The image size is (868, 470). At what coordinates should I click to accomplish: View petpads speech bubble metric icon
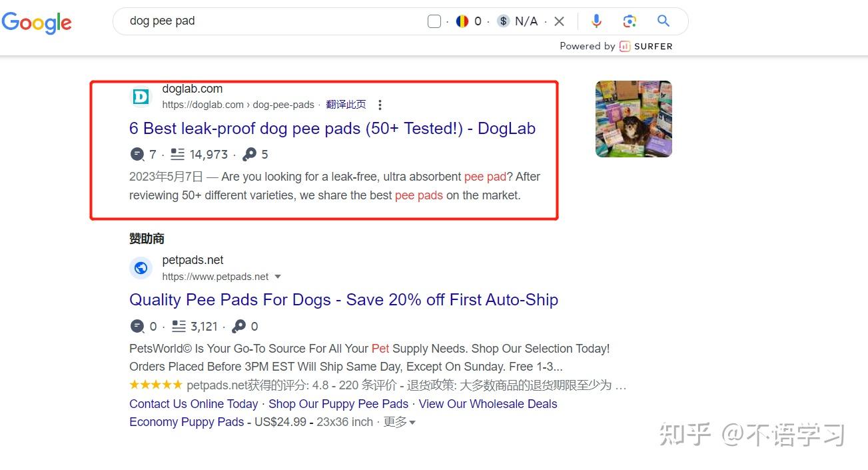coord(137,327)
